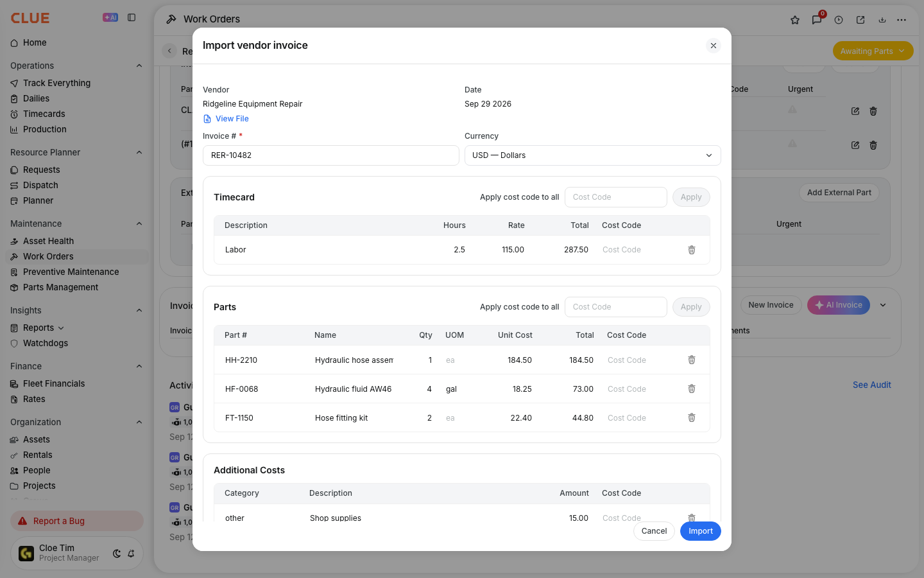Go to Home in sidebar
Image resolution: width=924 pixels, height=578 pixels.
pyautogui.click(x=35, y=43)
